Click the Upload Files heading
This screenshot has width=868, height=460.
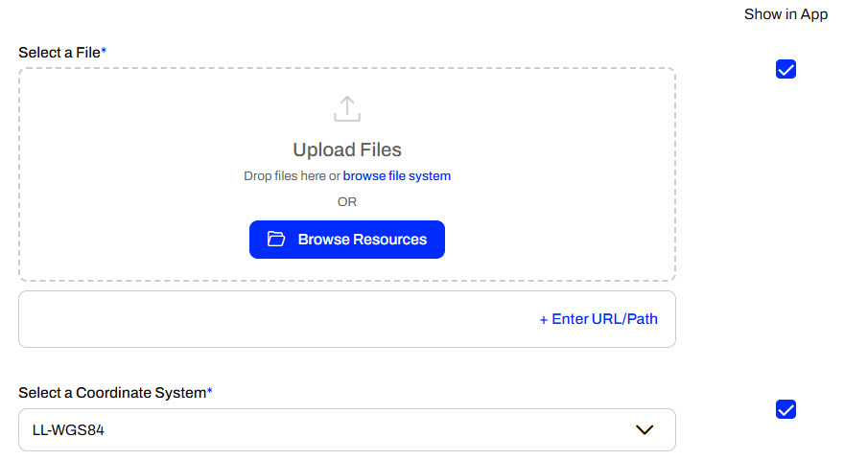point(346,149)
